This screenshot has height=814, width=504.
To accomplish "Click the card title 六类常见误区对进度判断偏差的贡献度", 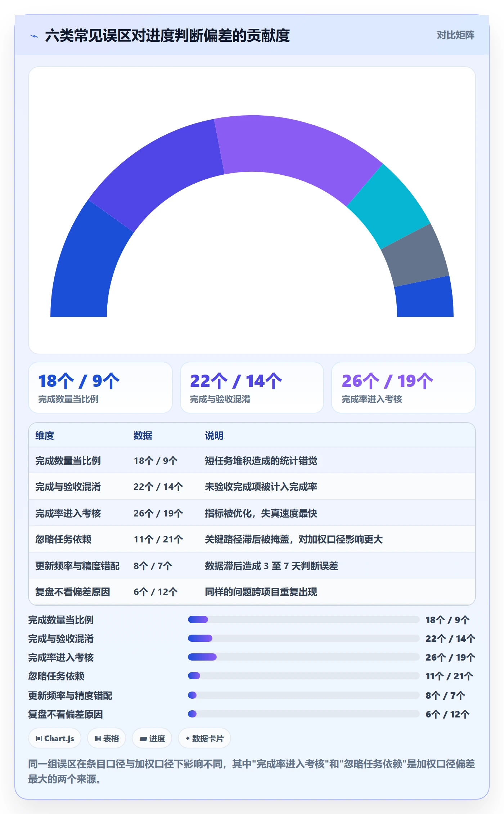I will coord(167,36).
